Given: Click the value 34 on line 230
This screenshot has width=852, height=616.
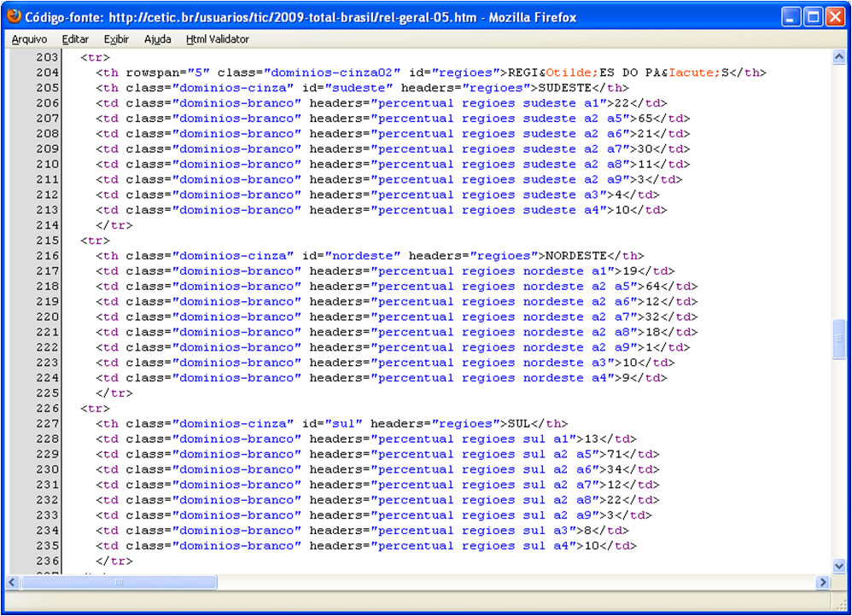Looking at the screenshot, I should coord(614,468).
